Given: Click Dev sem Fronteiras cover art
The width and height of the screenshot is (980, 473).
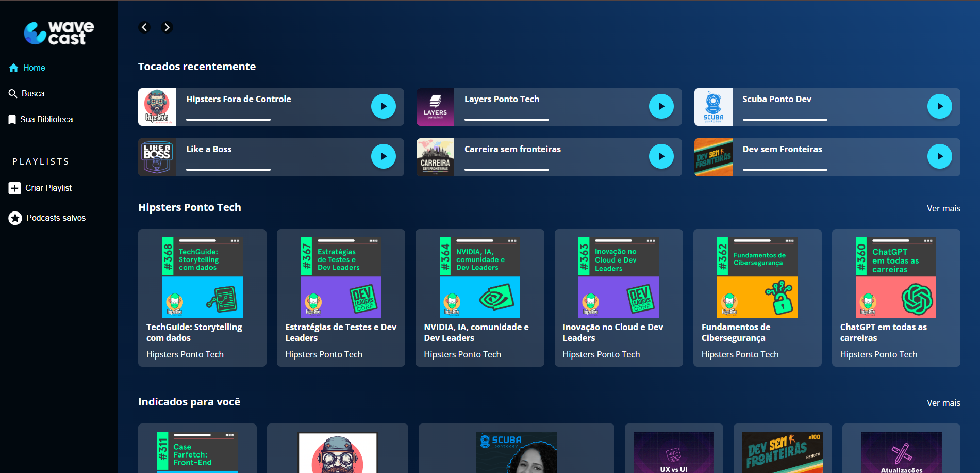Looking at the screenshot, I should (x=713, y=157).
